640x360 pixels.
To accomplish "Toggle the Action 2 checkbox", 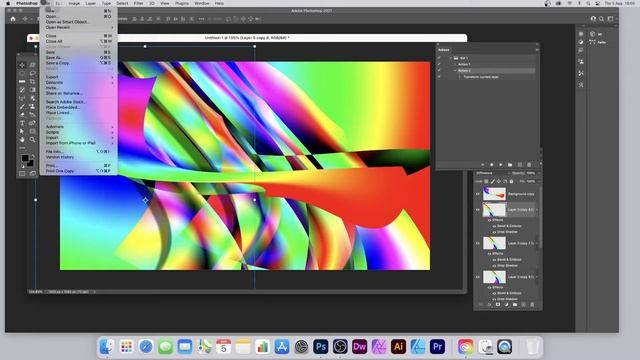I will (x=439, y=70).
